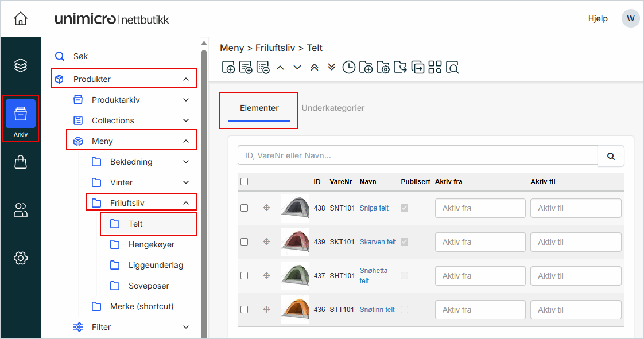Tick the checkbox for Snipa telt row
The height and width of the screenshot is (339, 644).
pos(245,208)
